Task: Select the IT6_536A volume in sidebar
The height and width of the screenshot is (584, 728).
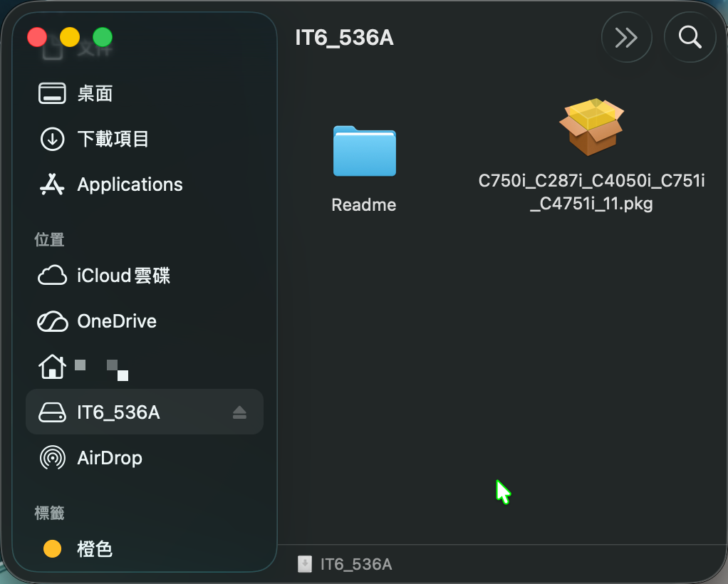Action: click(145, 412)
